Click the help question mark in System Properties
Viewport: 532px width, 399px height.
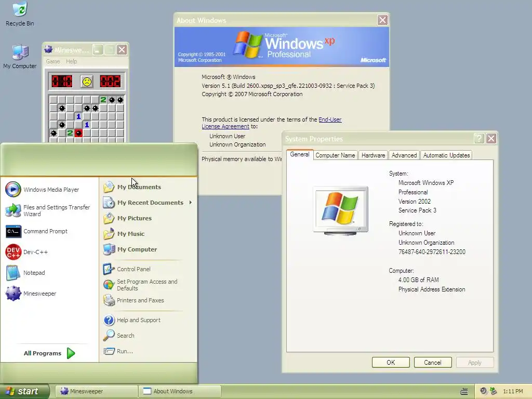(478, 138)
